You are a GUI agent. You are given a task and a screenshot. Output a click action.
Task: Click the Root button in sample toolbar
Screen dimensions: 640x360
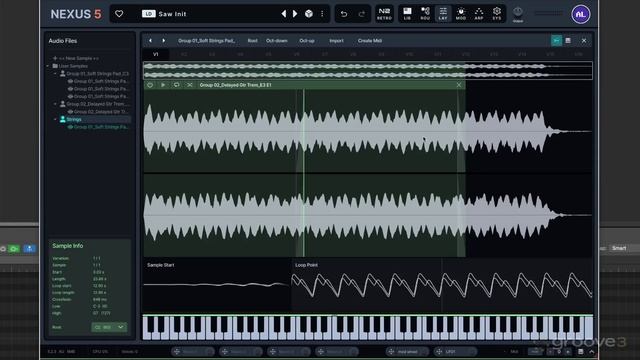253,41
